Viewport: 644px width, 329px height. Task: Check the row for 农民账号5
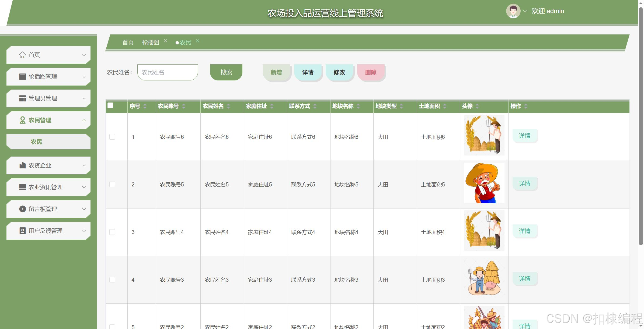click(112, 185)
